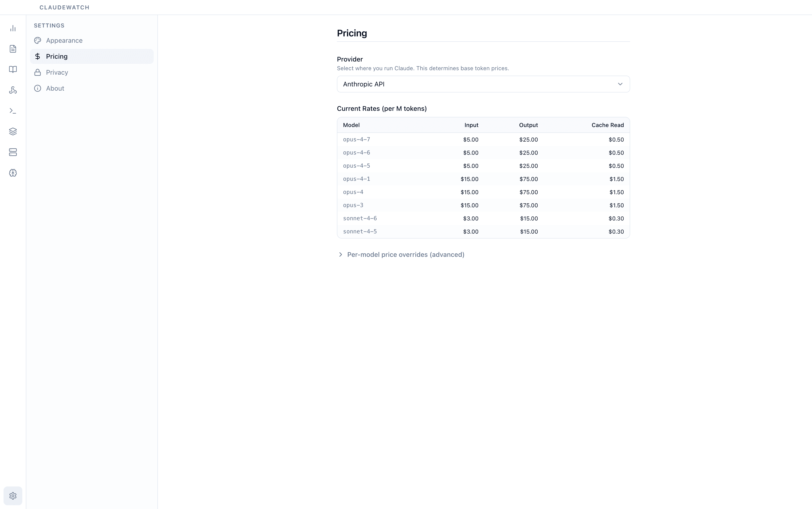Select the opus-4-6 model row name
Screen dimensions: 812x509
(x=356, y=153)
